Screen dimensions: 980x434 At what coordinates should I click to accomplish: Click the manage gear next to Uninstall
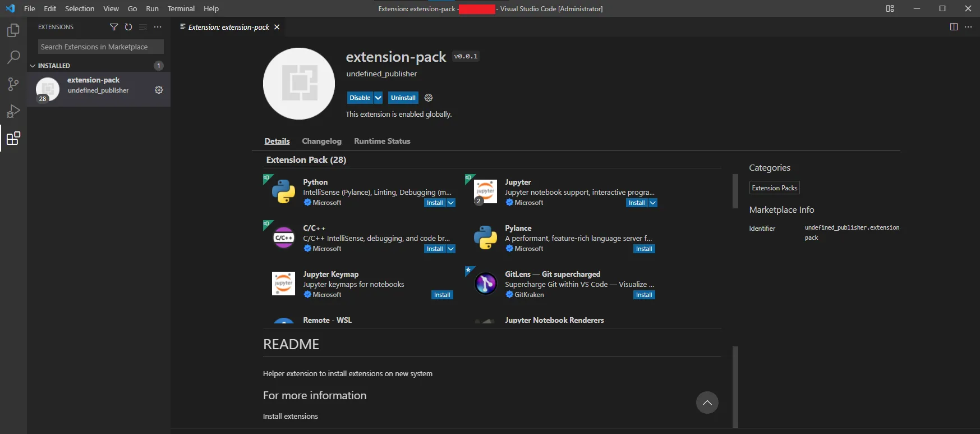[x=429, y=98]
